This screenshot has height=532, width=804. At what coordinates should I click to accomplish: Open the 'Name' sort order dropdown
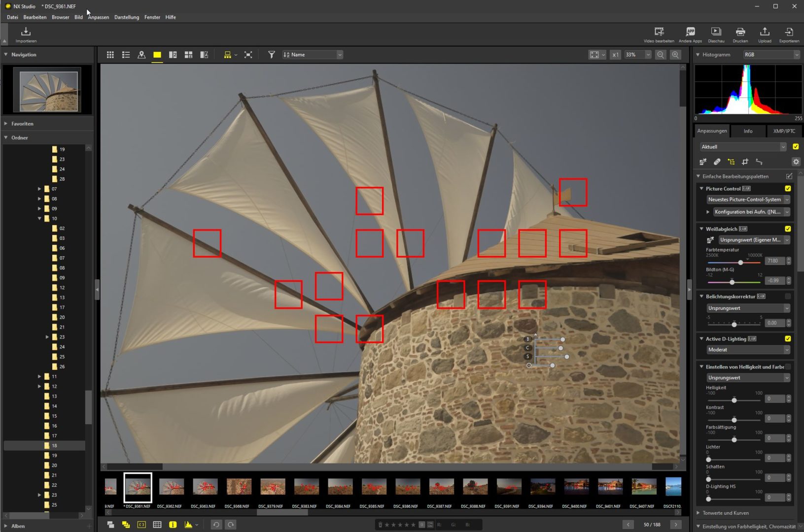(312, 55)
